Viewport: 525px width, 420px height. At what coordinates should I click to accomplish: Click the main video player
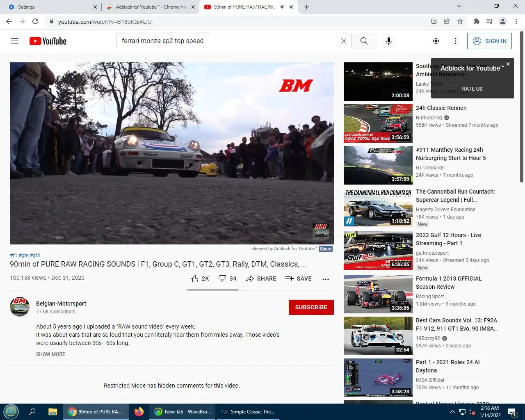(172, 153)
